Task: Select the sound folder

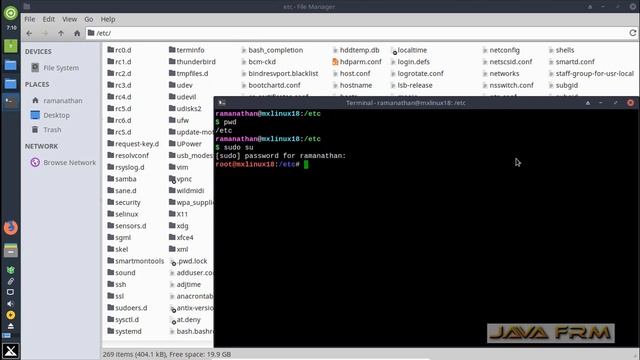Action: (x=121, y=273)
